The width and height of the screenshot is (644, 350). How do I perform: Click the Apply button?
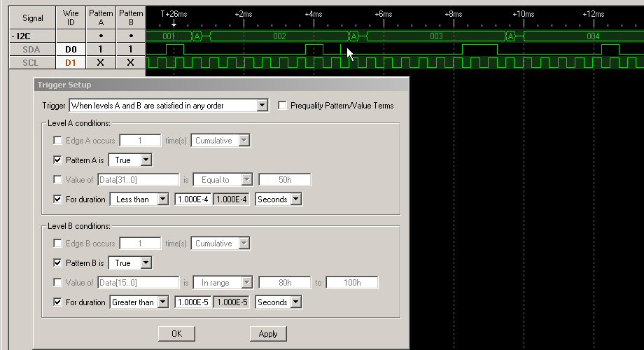(x=268, y=334)
